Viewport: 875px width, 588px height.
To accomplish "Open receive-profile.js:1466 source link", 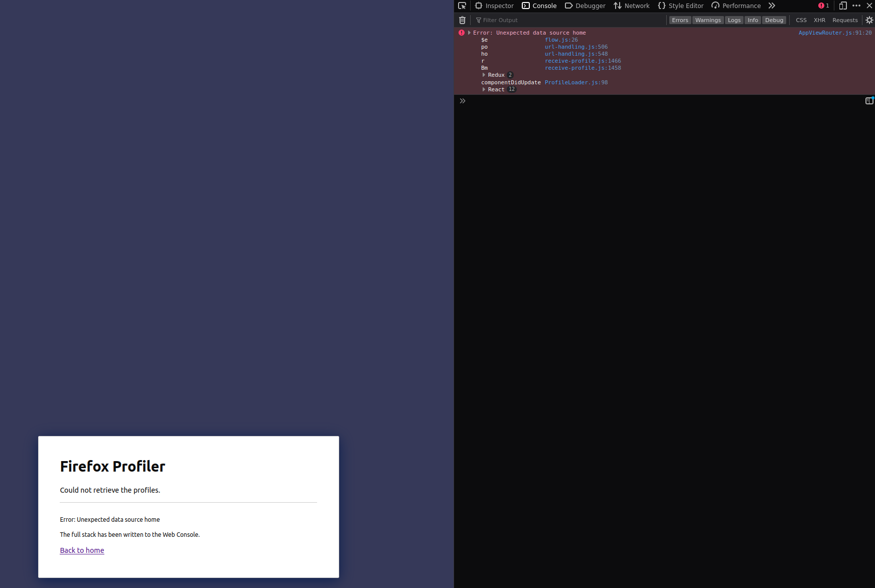I will tap(582, 61).
